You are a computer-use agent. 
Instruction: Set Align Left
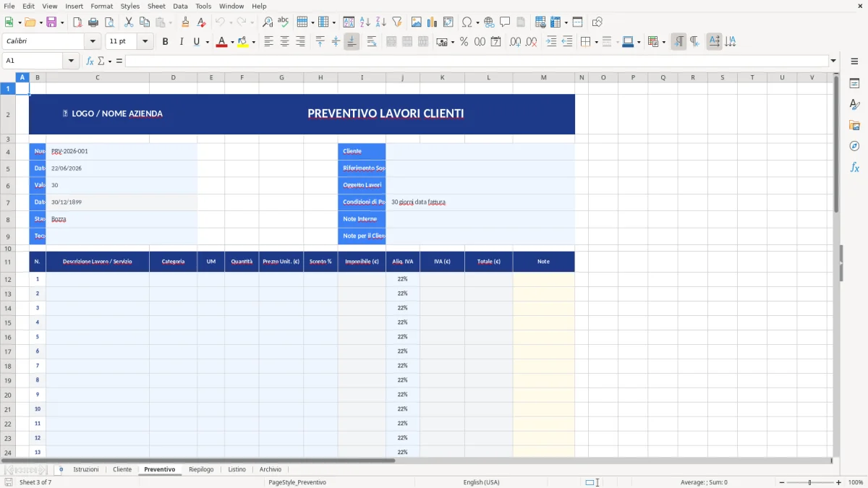coord(268,42)
